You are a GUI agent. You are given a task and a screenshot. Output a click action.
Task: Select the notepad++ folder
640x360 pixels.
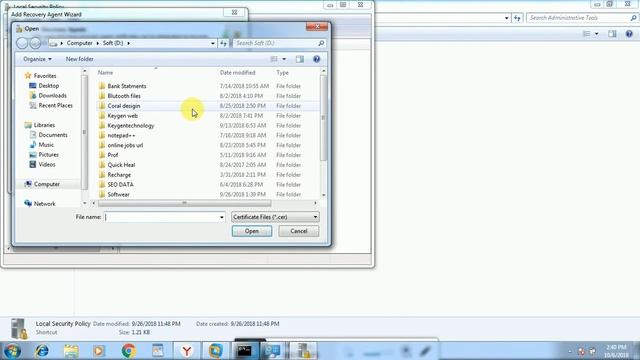click(121, 135)
